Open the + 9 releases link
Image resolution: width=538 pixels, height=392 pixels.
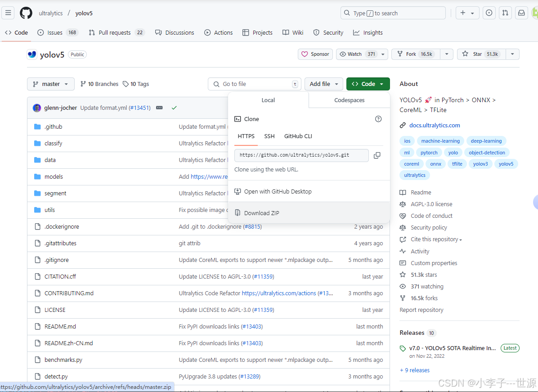(x=415, y=370)
